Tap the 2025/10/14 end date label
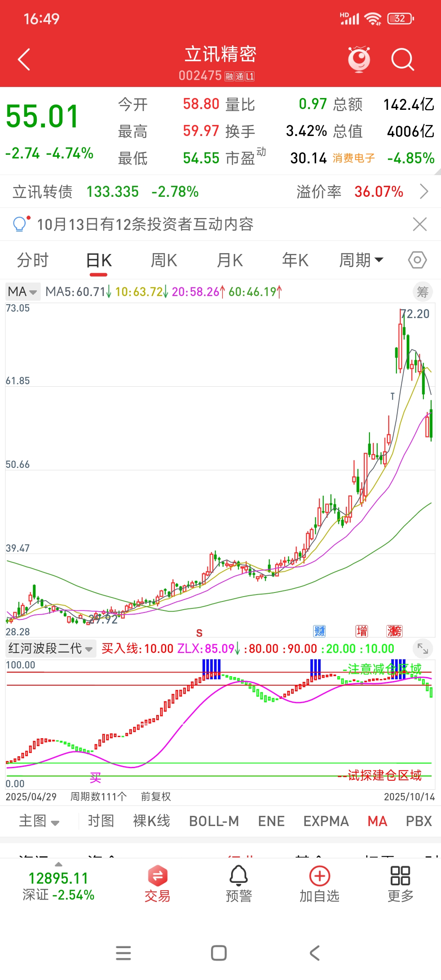Screen dimensions: 441x980 click(410, 797)
